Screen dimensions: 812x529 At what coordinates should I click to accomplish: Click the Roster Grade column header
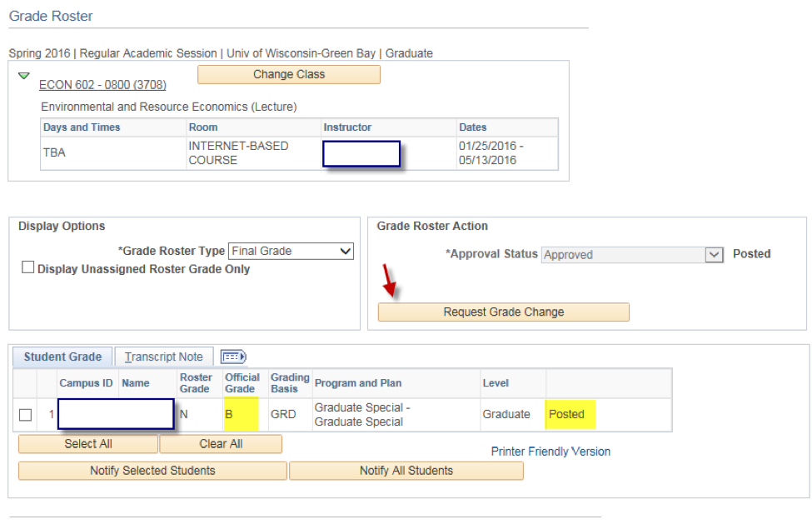coord(196,383)
